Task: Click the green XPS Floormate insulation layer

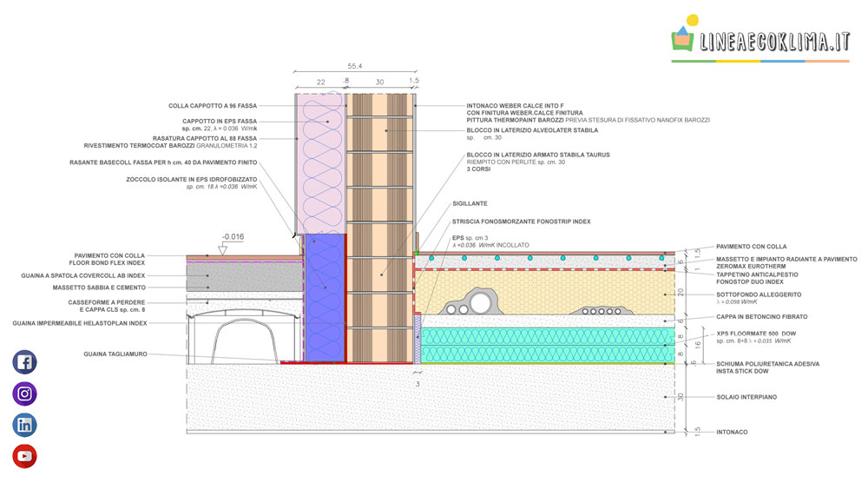Action: pyautogui.click(x=542, y=345)
